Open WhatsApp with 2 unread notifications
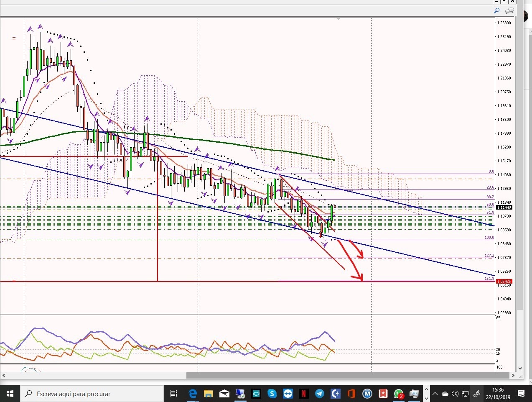Image resolution: width=532 pixels, height=402 pixels. 399,394
